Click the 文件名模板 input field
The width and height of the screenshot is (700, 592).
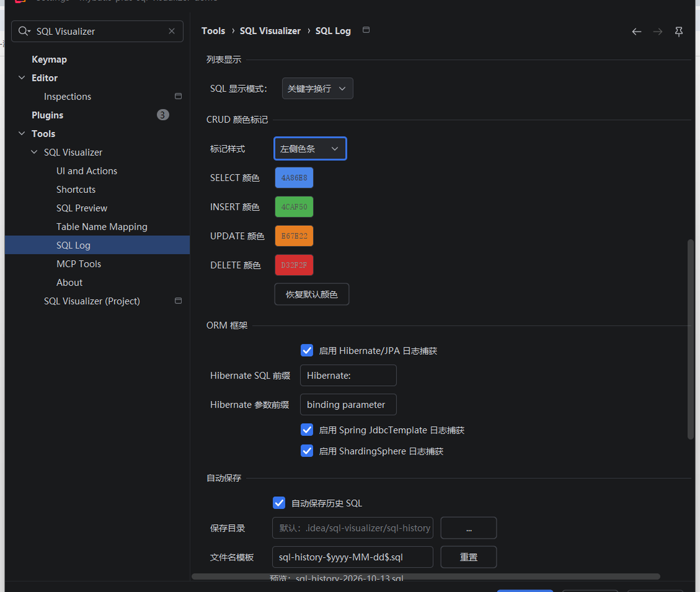[x=353, y=557]
